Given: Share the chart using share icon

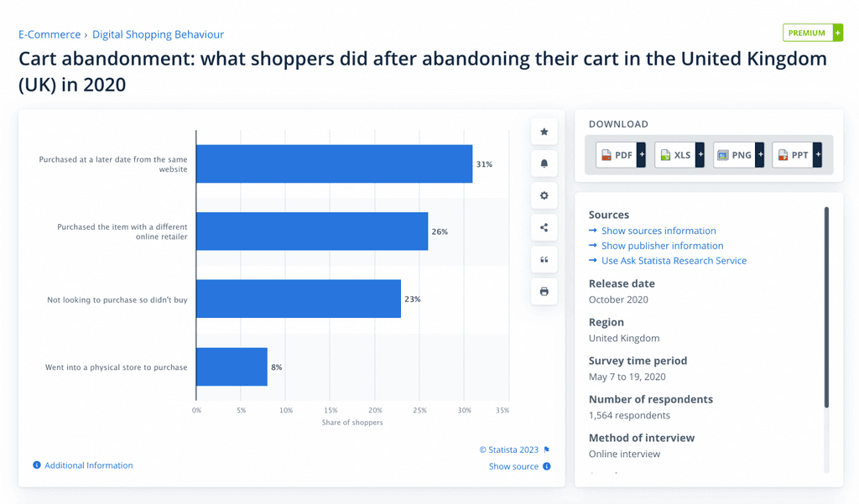Looking at the screenshot, I should coord(544,227).
